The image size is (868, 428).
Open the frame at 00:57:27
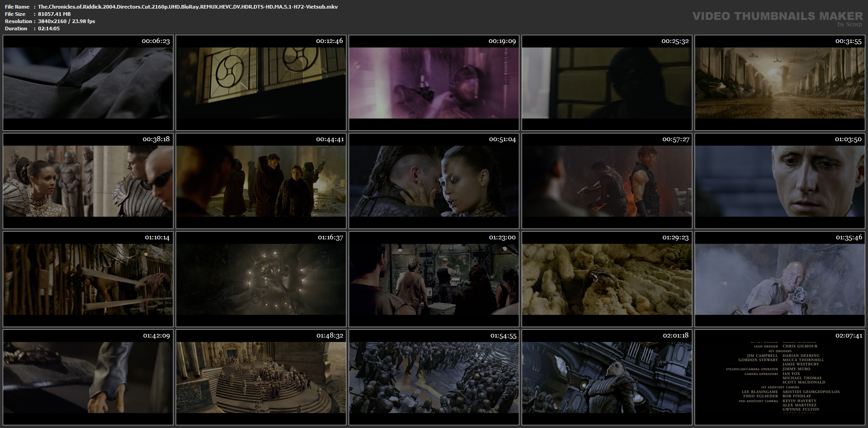pos(607,181)
